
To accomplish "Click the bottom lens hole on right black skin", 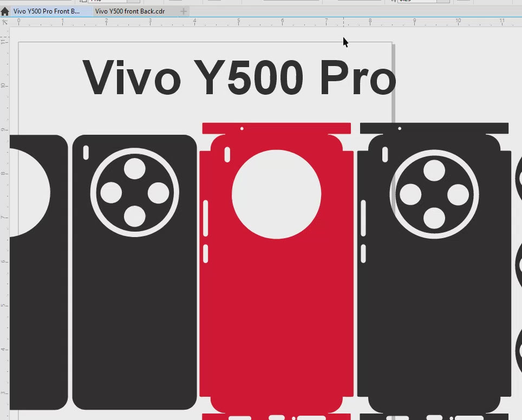I will click(434, 218).
